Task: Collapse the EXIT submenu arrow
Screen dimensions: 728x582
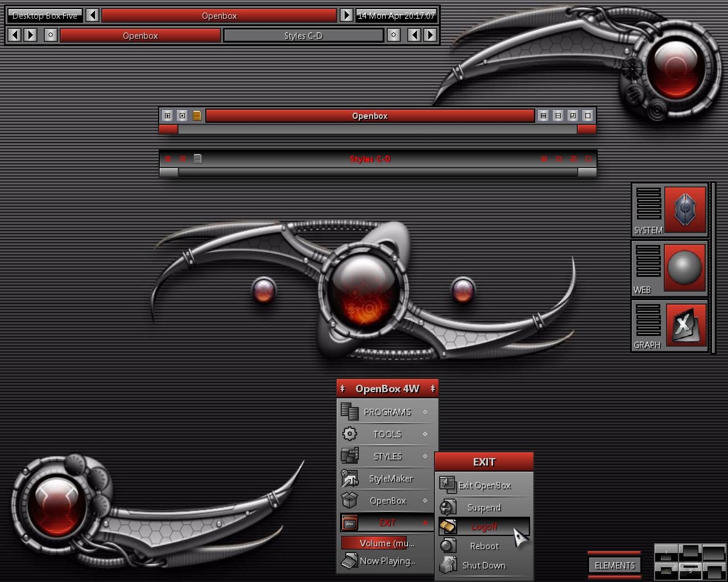Action: (x=425, y=522)
